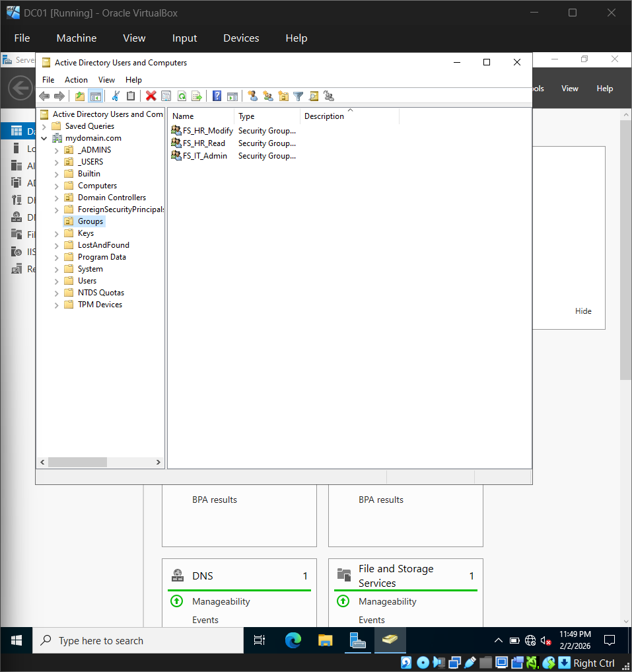Open VirtualBox Machine menu

[x=76, y=38]
